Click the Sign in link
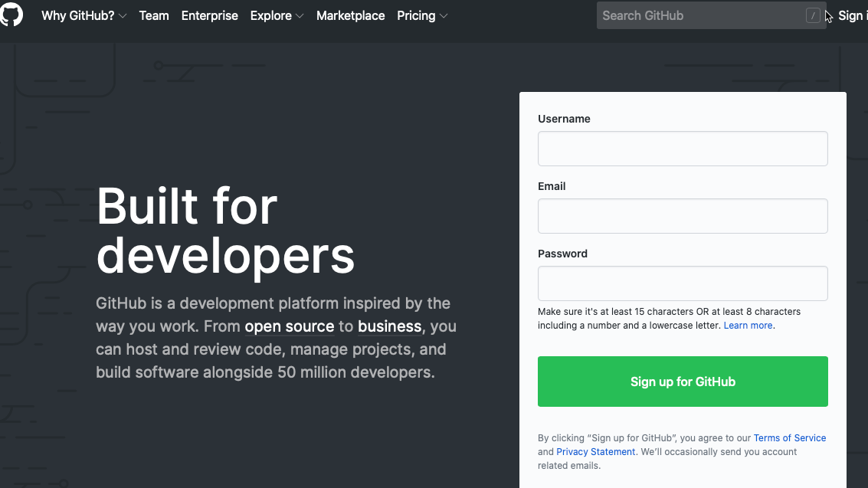The height and width of the screenshot is (488, 868). [x=853, y=15]
